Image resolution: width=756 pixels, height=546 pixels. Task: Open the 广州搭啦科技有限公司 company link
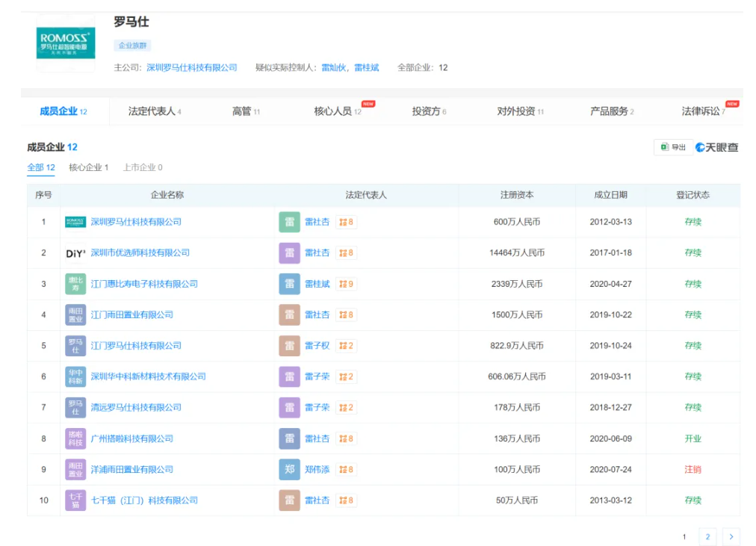(x=132, y=438)
